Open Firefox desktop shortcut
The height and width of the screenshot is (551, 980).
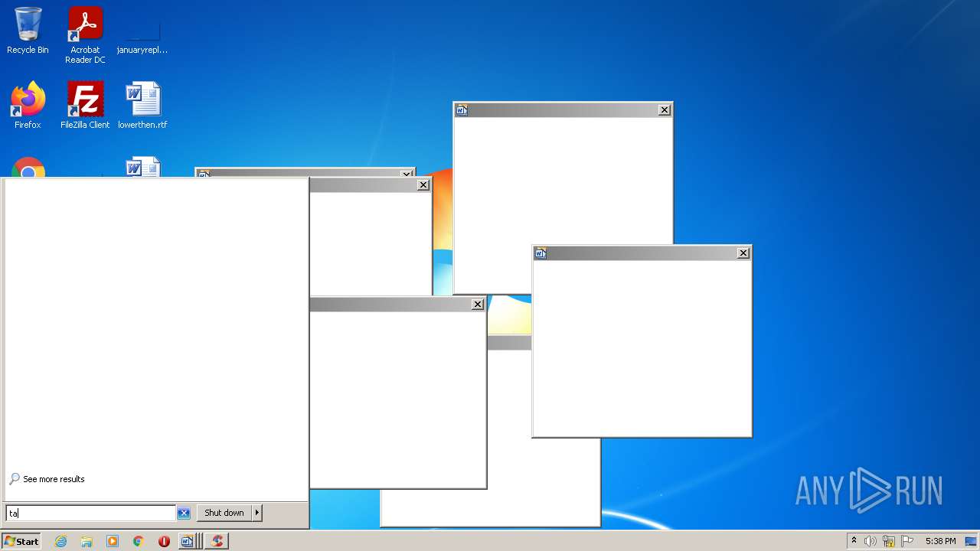[28, 106]
